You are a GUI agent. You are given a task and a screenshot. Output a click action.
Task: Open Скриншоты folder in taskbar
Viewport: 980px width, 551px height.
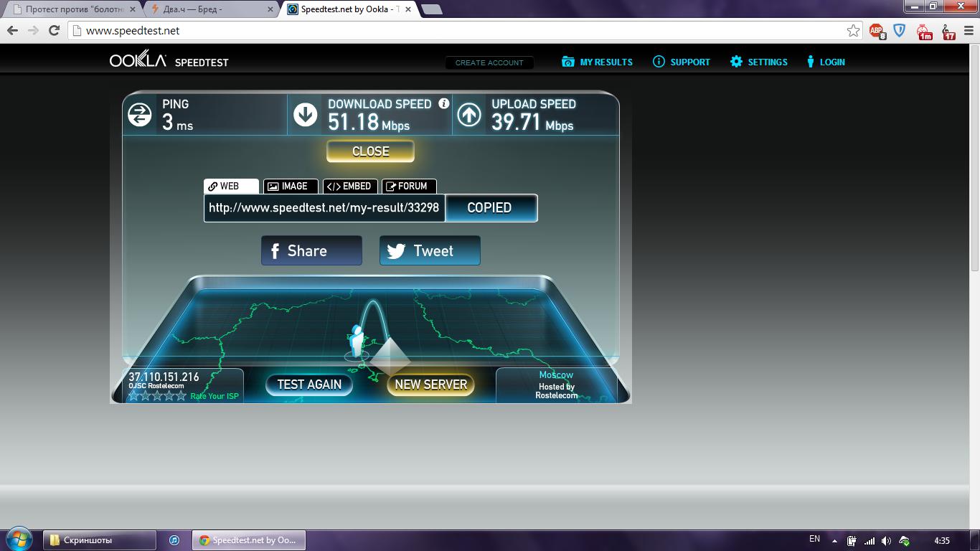click(x=100, y=540)
